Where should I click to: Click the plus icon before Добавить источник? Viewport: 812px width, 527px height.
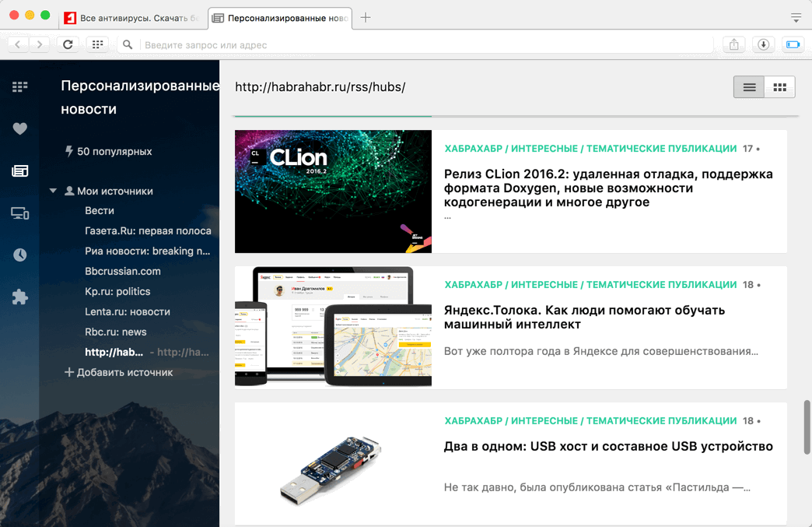pyautogui.click(x=69, y=372)
